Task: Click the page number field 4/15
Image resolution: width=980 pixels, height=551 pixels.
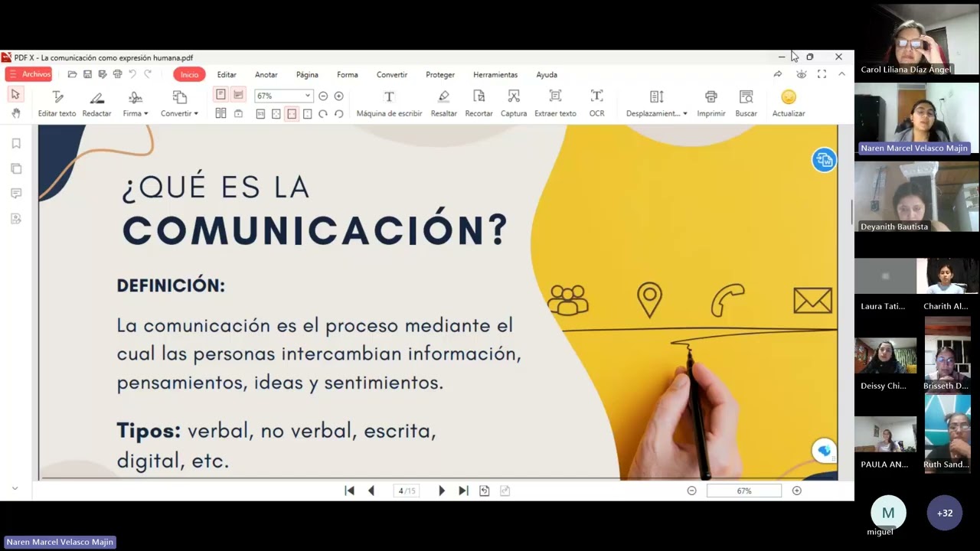Action: click(x=407, y=491)
